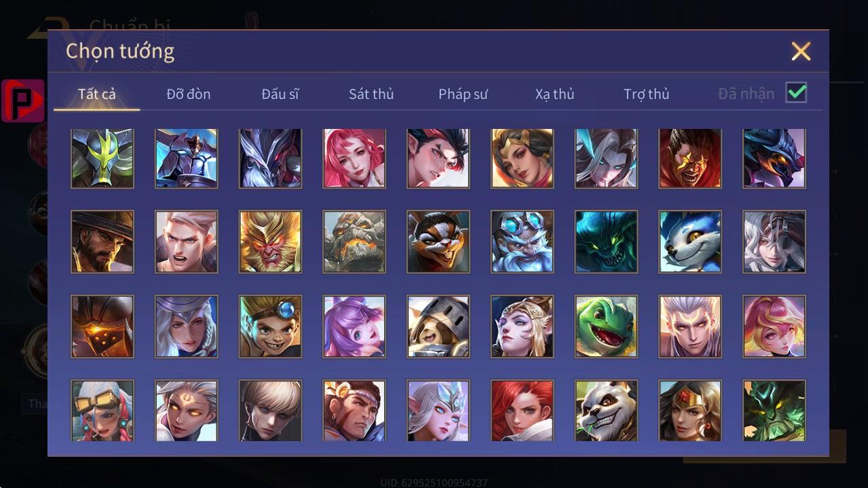
Task: Open the Trợ thủ tab
Action: 646,94
